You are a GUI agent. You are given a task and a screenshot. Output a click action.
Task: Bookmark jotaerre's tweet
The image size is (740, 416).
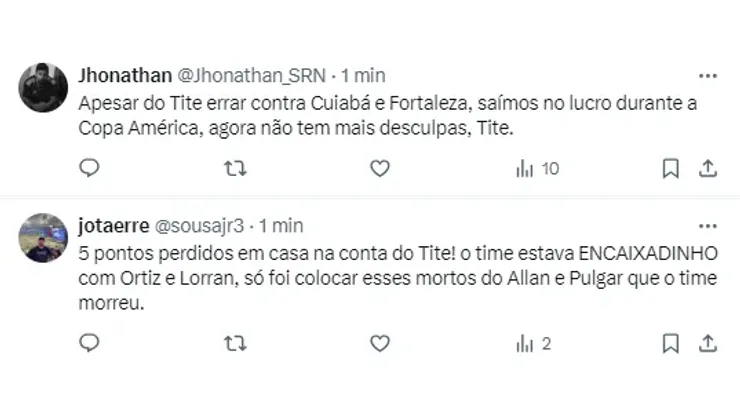pyautogui.click(x=671, y=343)
